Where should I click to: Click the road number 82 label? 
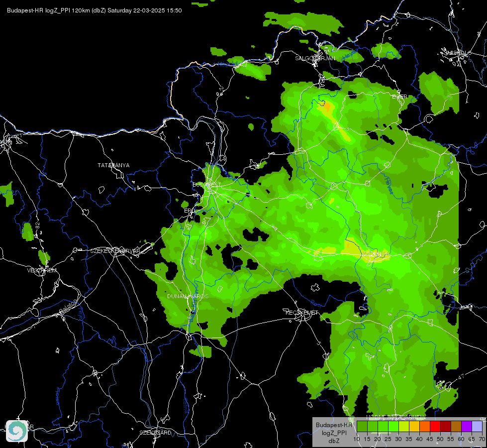click(x=38, y=225)
